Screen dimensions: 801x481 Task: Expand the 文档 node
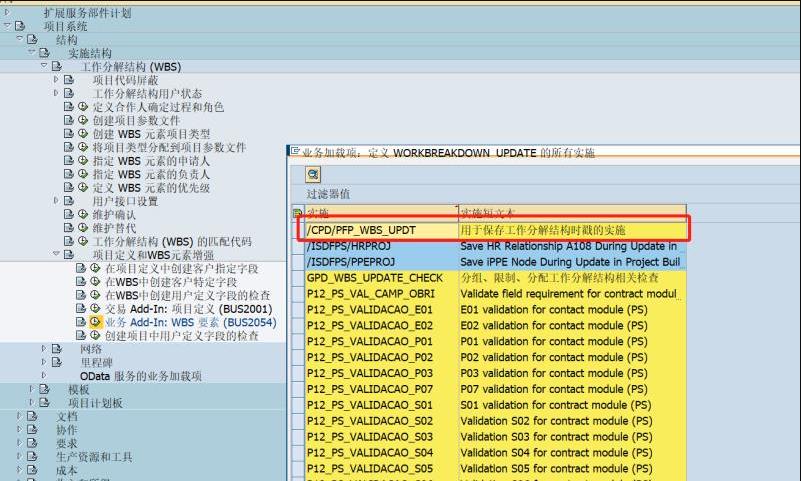tap(19, 416)
